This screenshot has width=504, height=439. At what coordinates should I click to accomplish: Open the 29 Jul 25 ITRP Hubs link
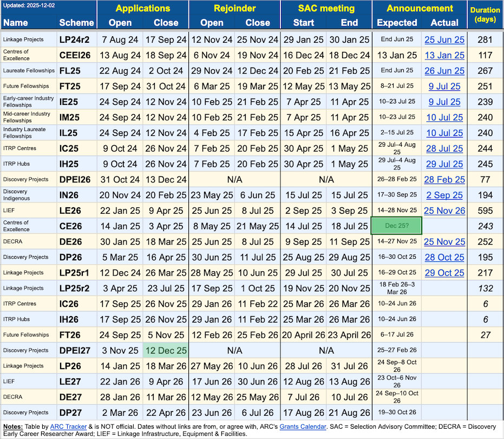[444, 164]
